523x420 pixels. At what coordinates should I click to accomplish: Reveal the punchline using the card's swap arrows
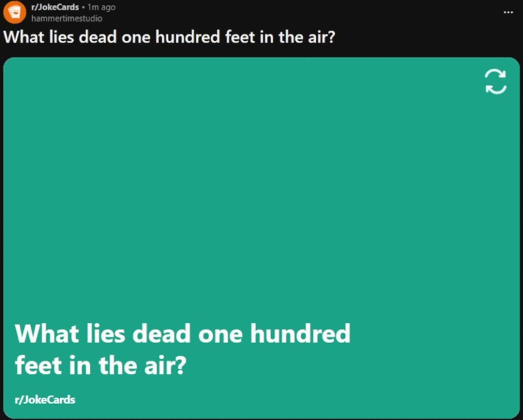(x=495, y=81)
